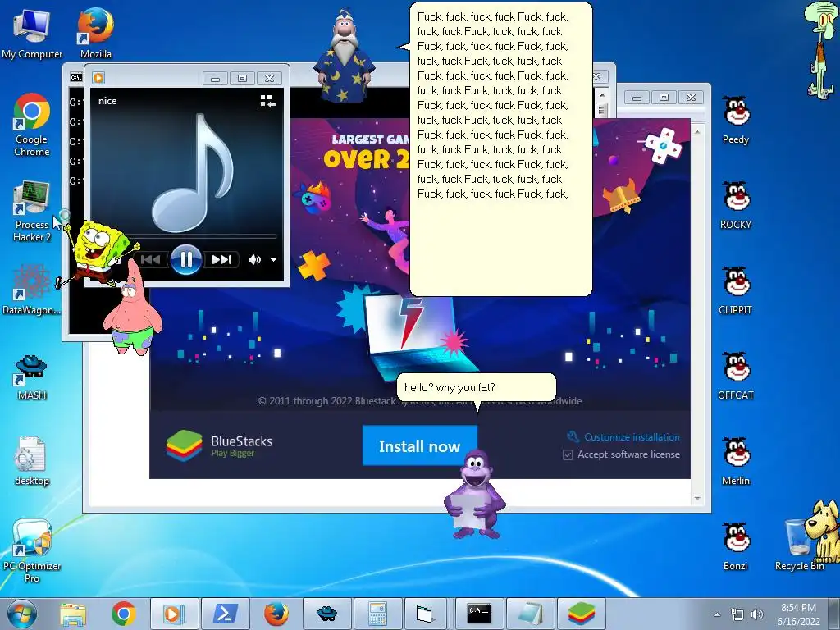The width and height of the screenshot is (840, 630).
Task: Launch the PC Optimizer Pro shortcut
Action: point(32,550)
